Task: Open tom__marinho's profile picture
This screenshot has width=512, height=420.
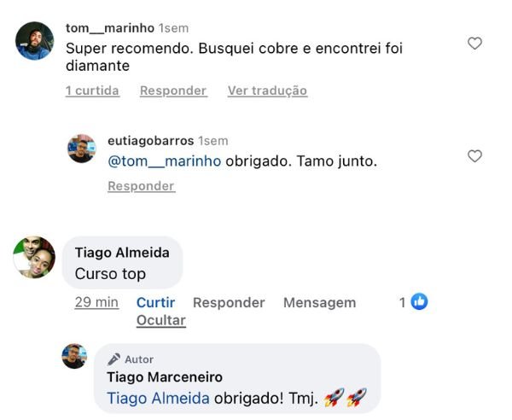Action: 35,41
